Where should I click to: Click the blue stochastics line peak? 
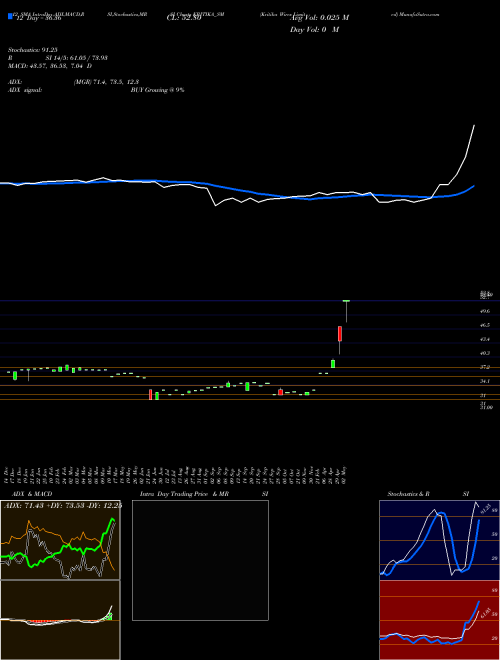click(x=441, y=514)
